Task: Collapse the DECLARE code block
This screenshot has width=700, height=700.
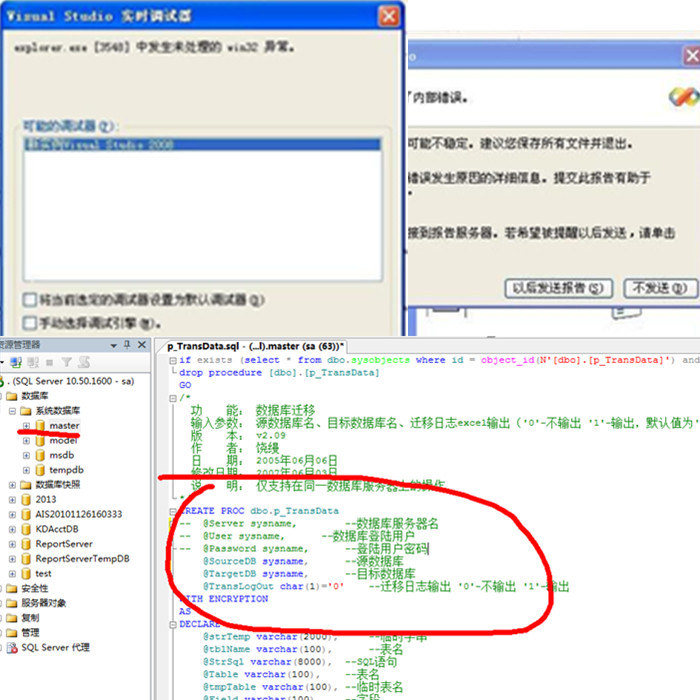Action: coord(173,625)
